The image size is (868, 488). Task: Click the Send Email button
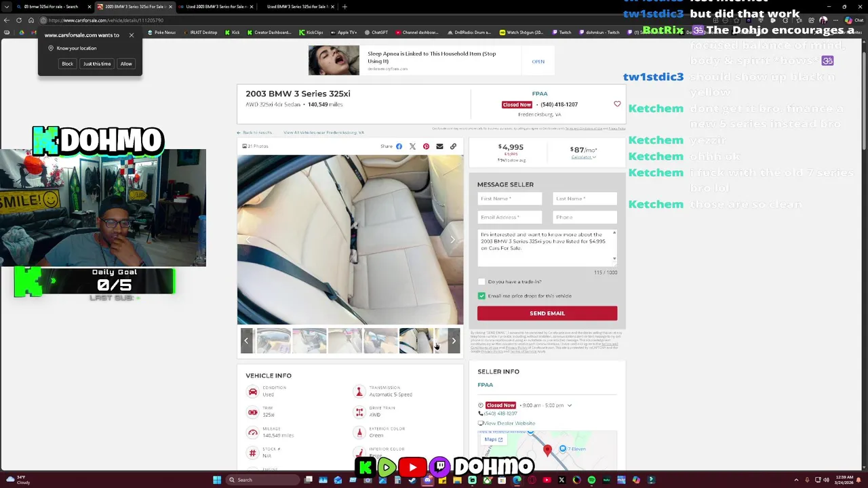pyautogui.click(x=547, y=313)
